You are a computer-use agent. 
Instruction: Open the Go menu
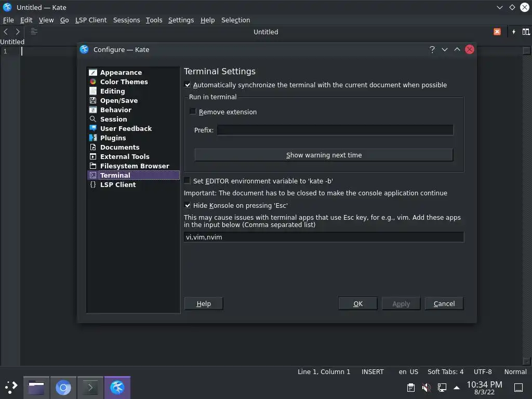tap(64, 20)
